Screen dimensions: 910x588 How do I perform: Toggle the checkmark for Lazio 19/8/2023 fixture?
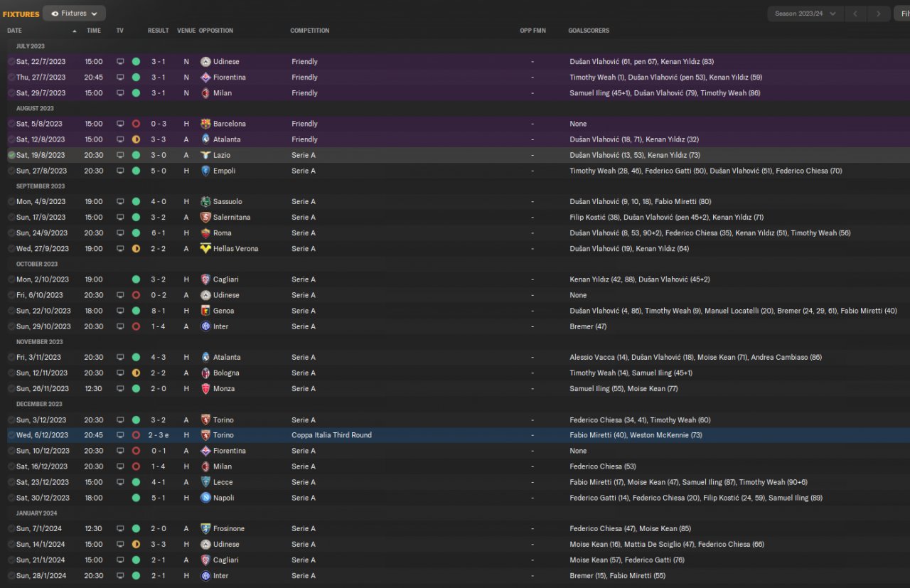click(x=11, y=155)
